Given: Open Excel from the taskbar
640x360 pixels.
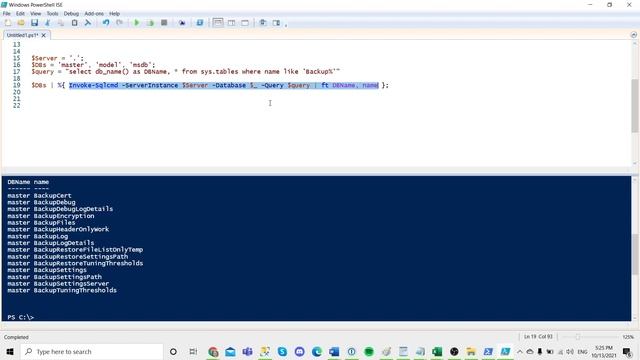Looking at the screenshot, I should coord(437,351).
